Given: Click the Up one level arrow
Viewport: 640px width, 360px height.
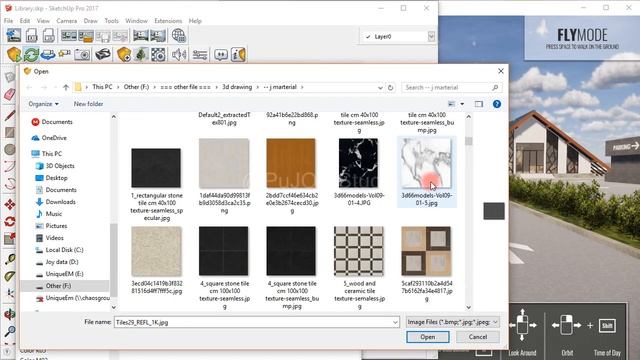Looking at the screenshot, I should point(66,87).
